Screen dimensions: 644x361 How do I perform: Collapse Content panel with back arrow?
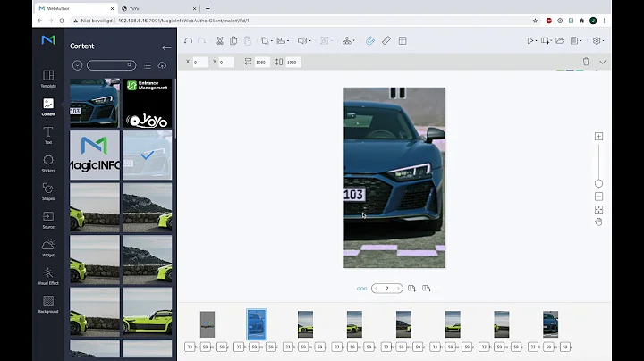point(166,47)
